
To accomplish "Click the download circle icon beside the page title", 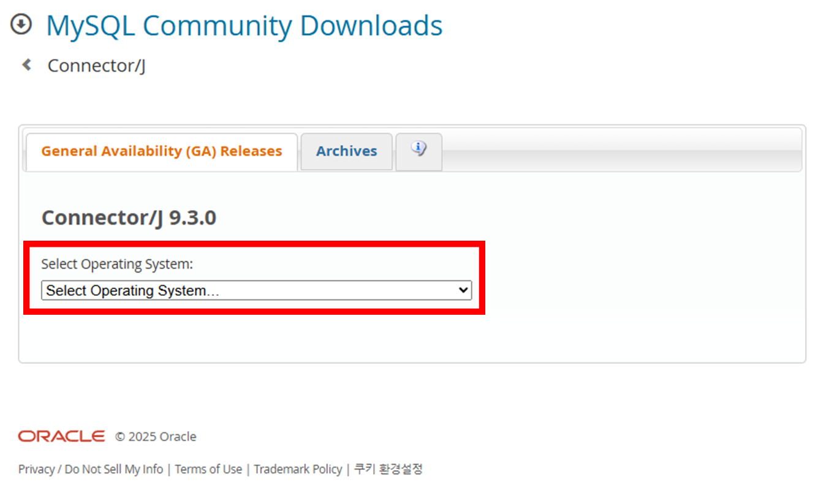I will click(21, 25).
